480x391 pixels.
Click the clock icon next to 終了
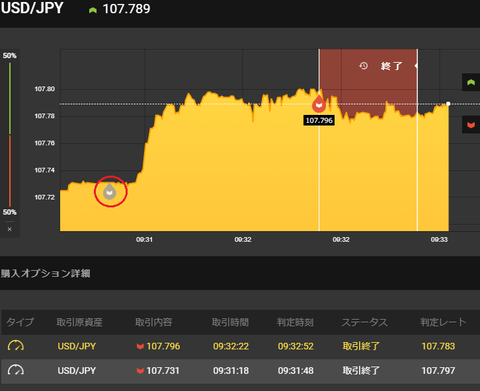click(x=363, y=66)
